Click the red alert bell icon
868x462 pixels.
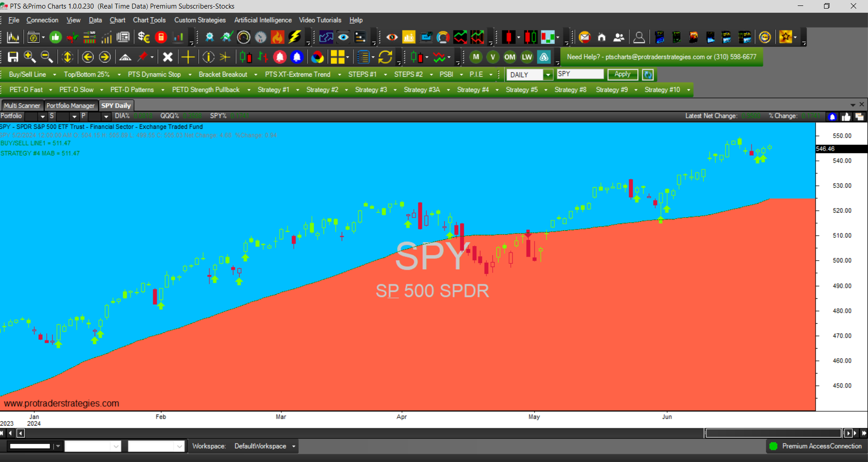click(280, 57)
